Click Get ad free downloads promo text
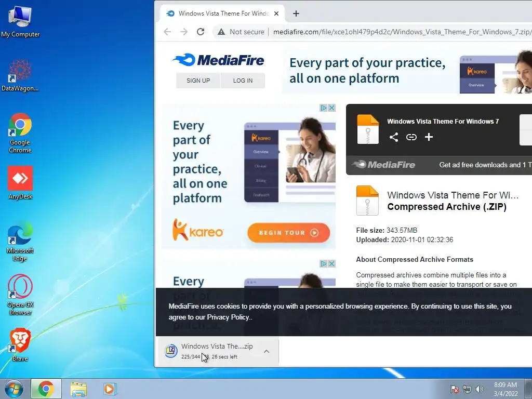This screenshot has width=532, height=399. pos(485,165)
